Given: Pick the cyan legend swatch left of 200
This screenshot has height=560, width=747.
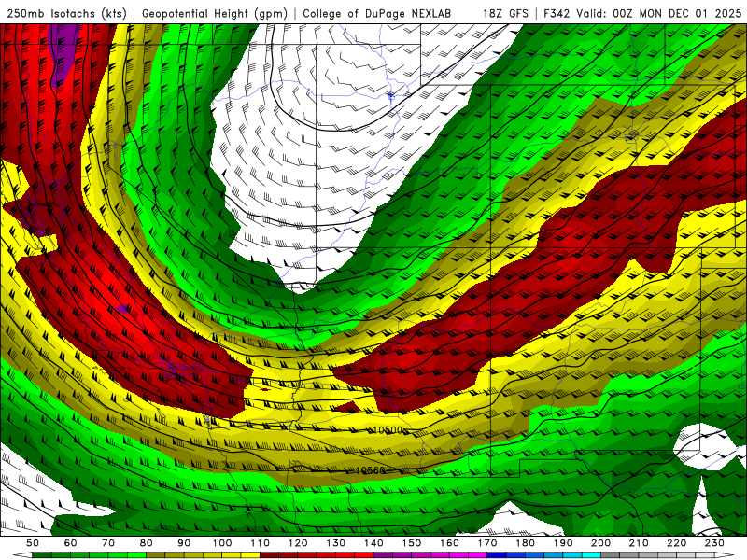Looking at the screenshot, I should pyautogui.click(x=591, y=555).
